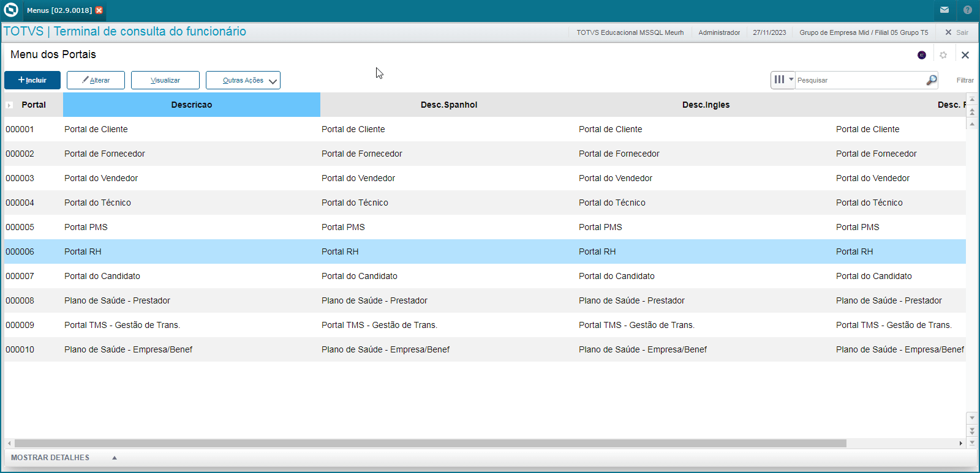Click the horizontal scrollbar right arrow
Screen dimensions: 980x473
(960, 443)
